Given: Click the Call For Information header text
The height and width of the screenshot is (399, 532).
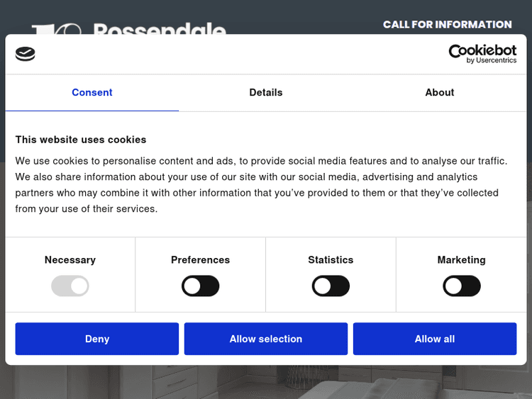Looking at the screenshot, I should (x=448, y=25).
